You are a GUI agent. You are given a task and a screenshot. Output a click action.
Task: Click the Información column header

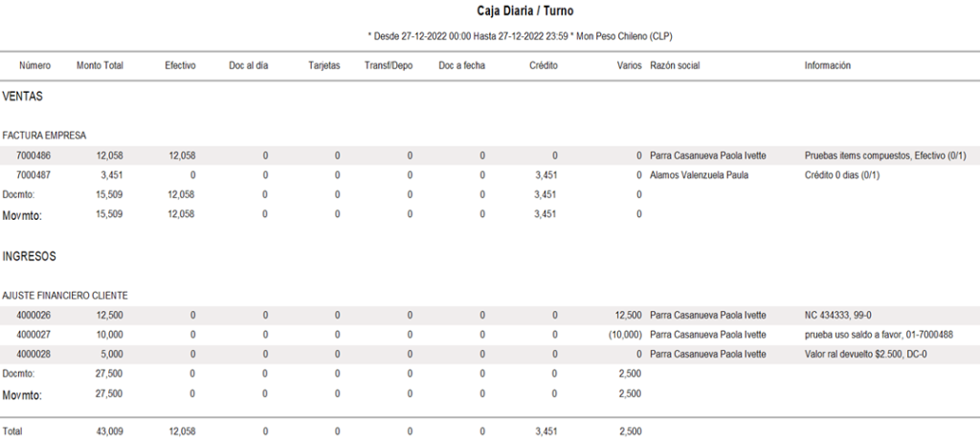pyautogui.click(x=828, y=66)
